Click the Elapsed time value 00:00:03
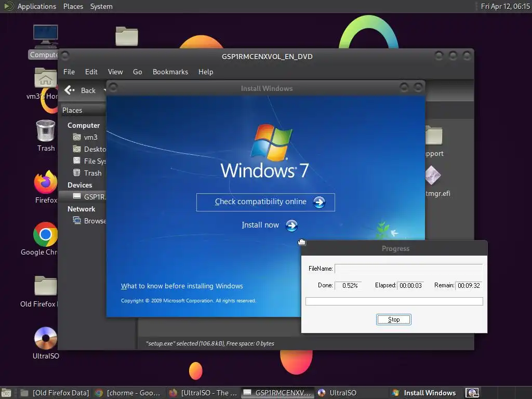This screenshot has height=399, width=532. pos(410,286)
